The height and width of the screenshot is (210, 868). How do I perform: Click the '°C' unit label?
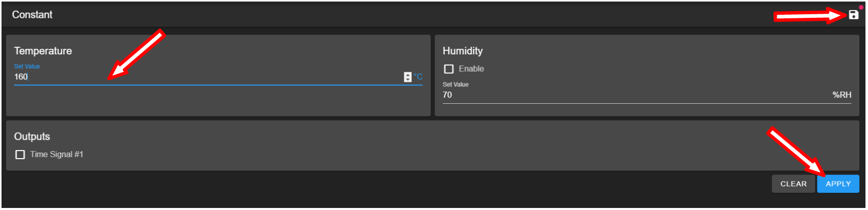pos(418,77)
